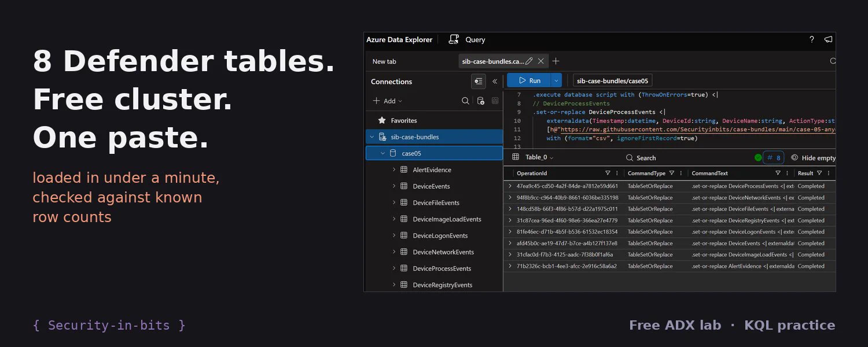Collapse the case05 database node

(x=382, y=153)
